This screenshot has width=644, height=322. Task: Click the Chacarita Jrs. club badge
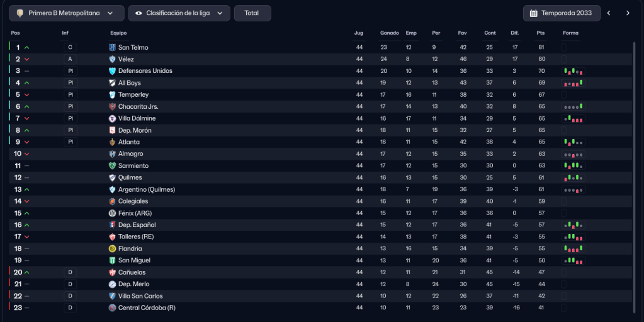point(112,107)
